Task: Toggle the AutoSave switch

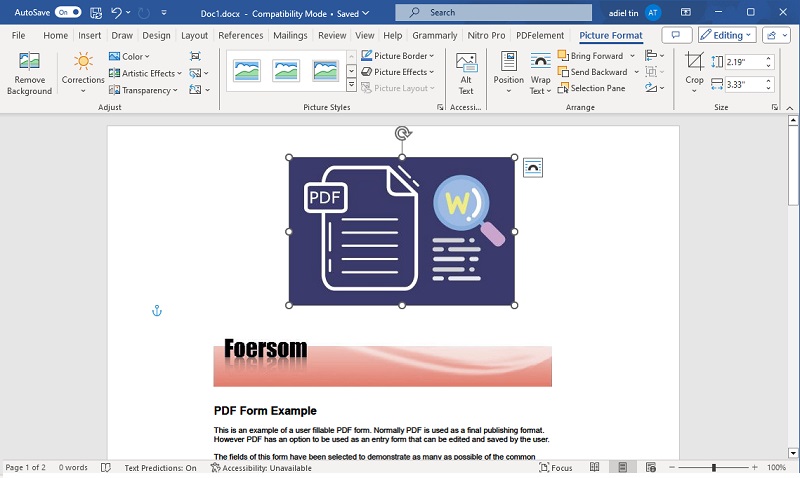Action: coord(68,12)
